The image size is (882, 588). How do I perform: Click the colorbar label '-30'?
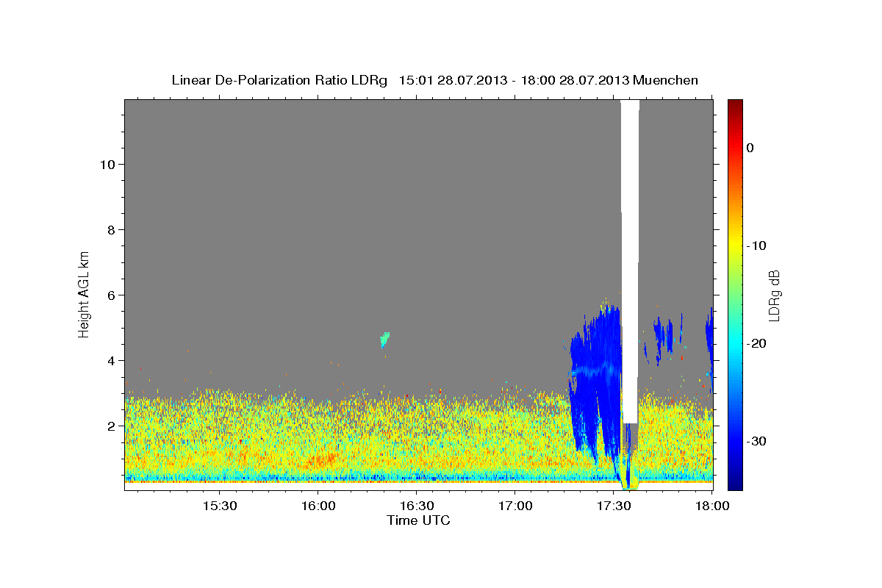pyautogui.click(x=756, y=441)
